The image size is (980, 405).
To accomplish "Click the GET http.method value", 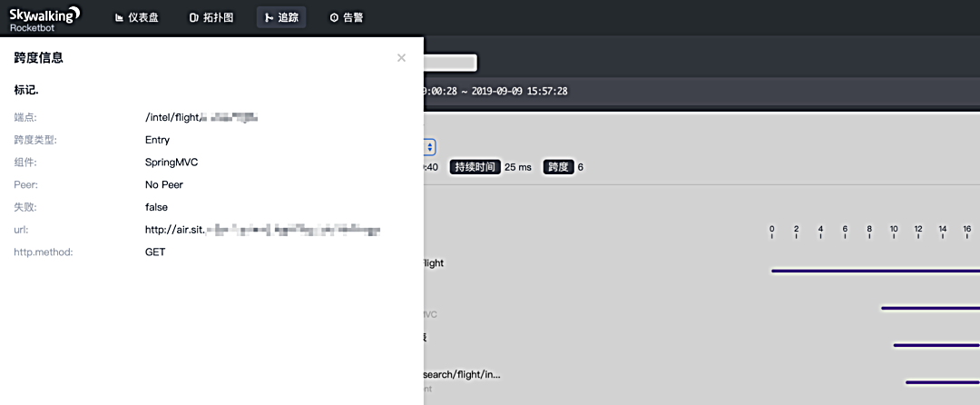I will pyautogui.click(x=155, y=252).
